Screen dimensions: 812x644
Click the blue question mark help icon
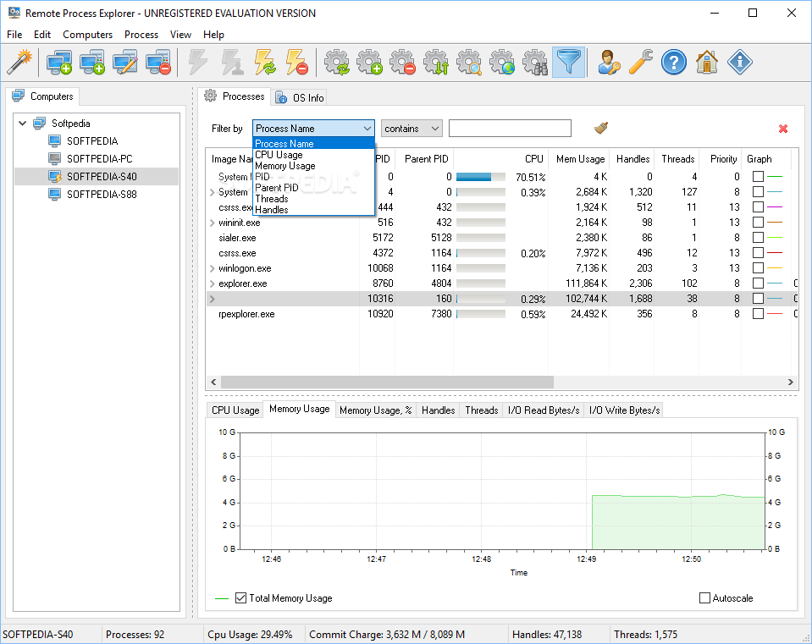[674, 62]
